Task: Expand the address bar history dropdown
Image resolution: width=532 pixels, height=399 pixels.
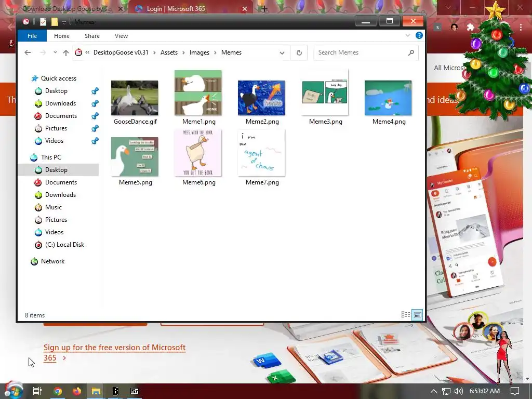Action: click(282, 52)
